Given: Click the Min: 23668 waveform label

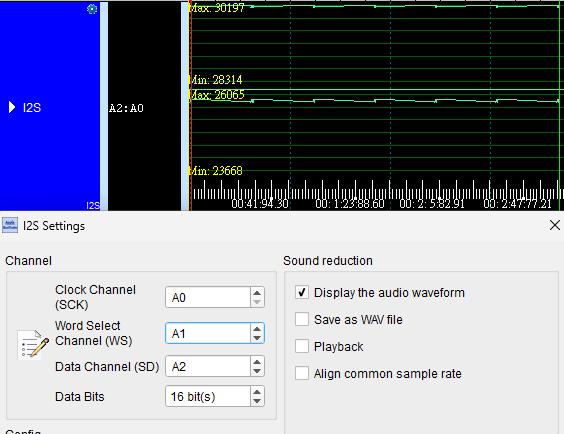Looking at the screenshot, I should point(216,171).
